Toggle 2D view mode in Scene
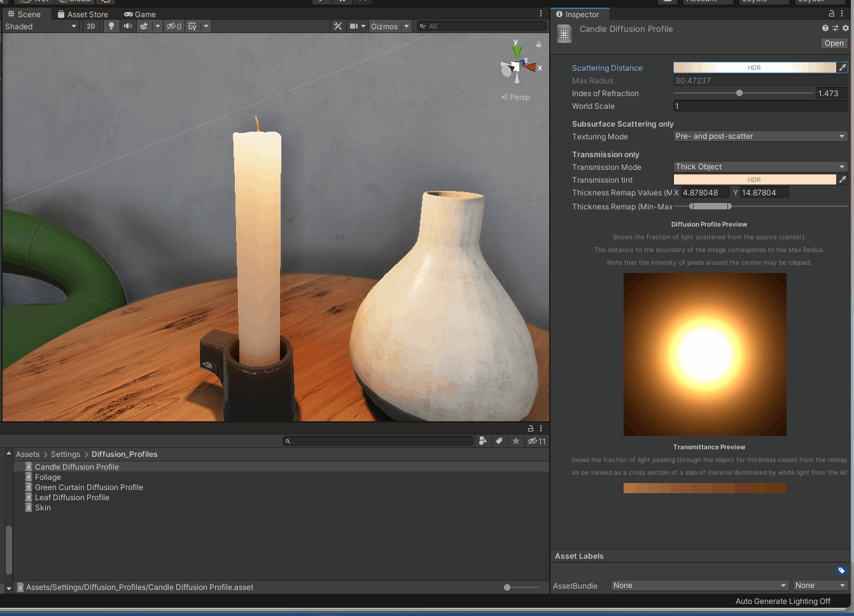 [91, 26]
